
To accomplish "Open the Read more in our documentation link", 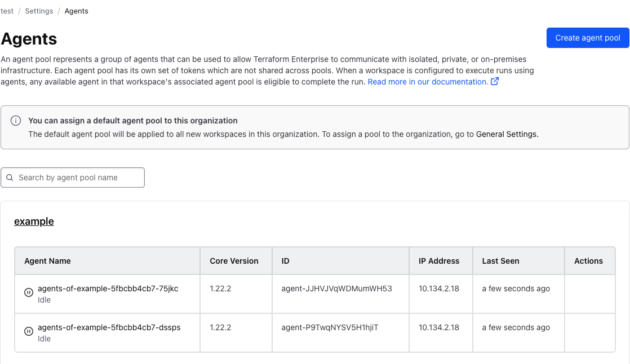I will pyautogui.click(x=427, y=82).
